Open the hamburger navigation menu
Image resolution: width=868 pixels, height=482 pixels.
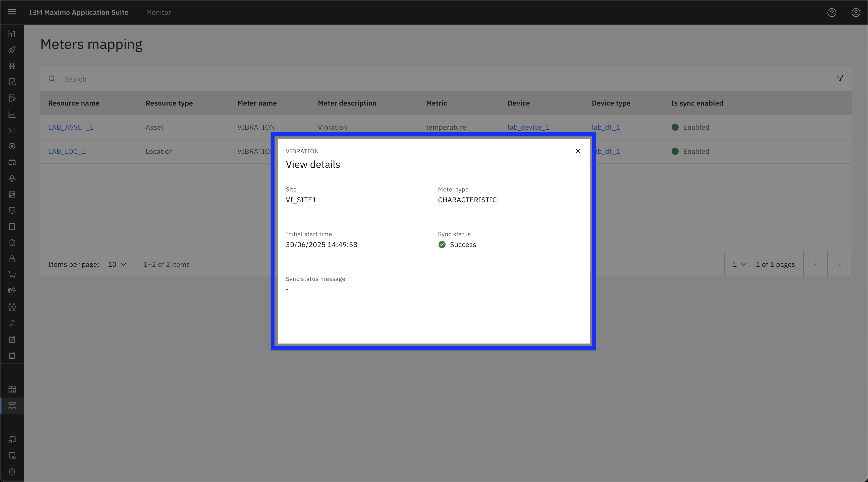coord(12,13)
